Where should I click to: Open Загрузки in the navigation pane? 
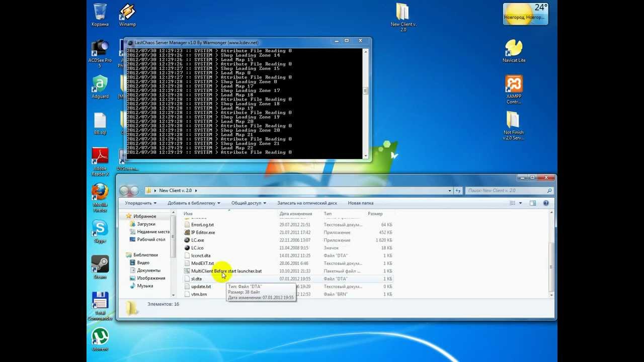click(x=146, y=224)
